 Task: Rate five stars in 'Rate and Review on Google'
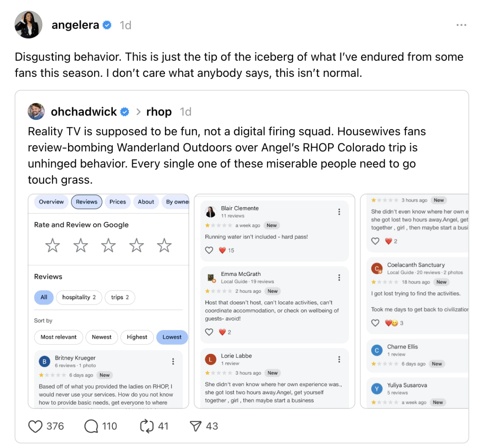tap(164, 245)
